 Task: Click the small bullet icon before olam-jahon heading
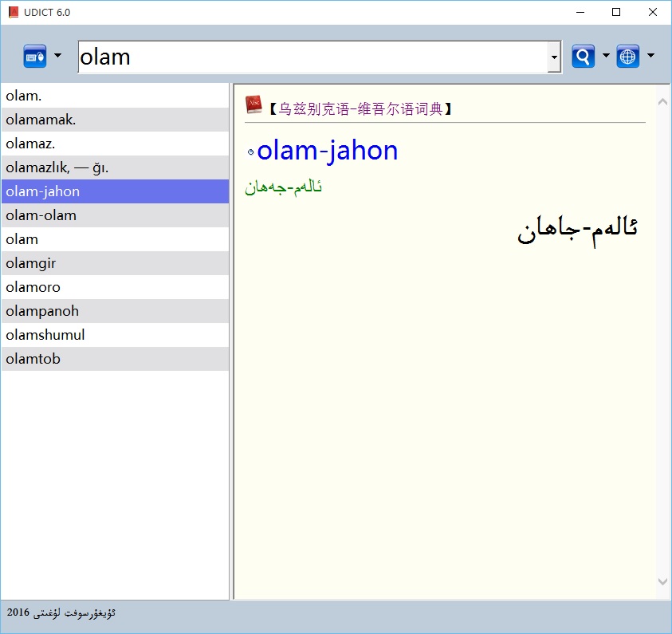pos(250,152)
